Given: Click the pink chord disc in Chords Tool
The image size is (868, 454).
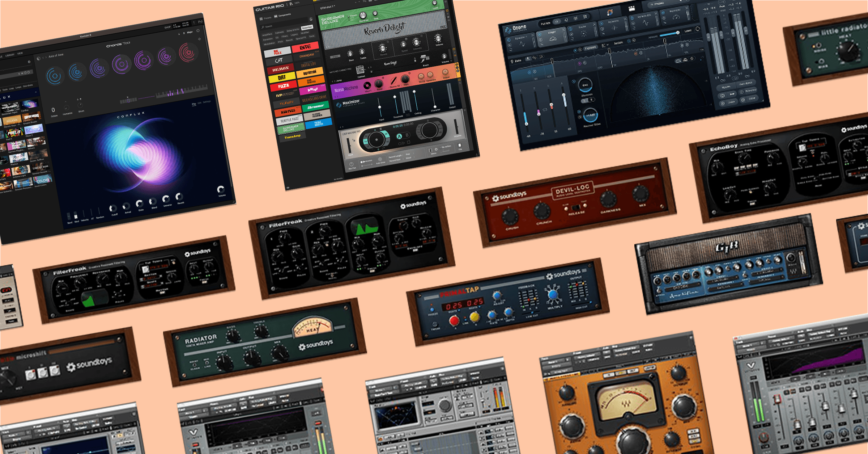Looking at the screenshot, I should tap(188, 52).
